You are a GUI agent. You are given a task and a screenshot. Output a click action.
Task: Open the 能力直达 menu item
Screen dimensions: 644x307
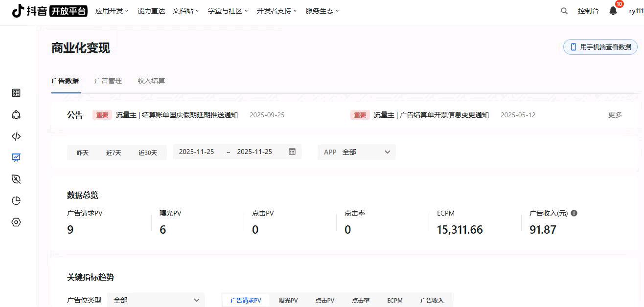tap(151, 10)
